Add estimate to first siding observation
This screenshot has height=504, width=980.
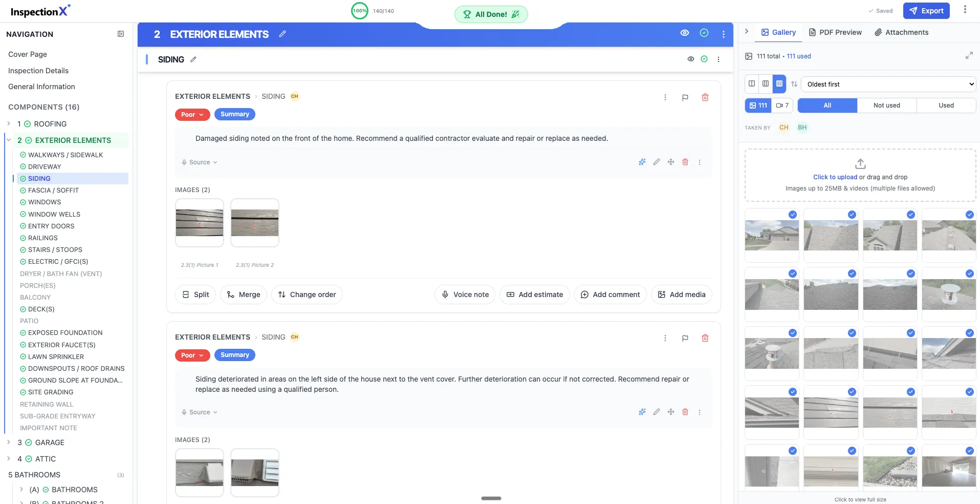(534, 295)
